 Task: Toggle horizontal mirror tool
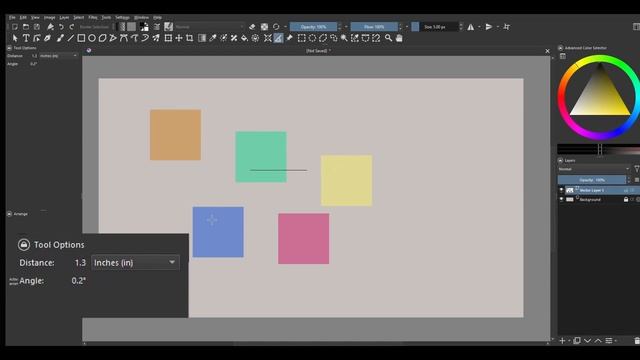(471, 27)
